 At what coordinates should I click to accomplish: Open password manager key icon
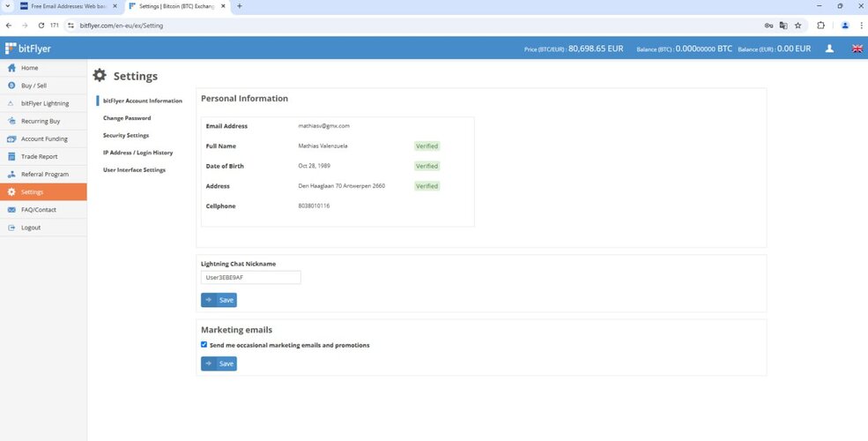point(768,26)
